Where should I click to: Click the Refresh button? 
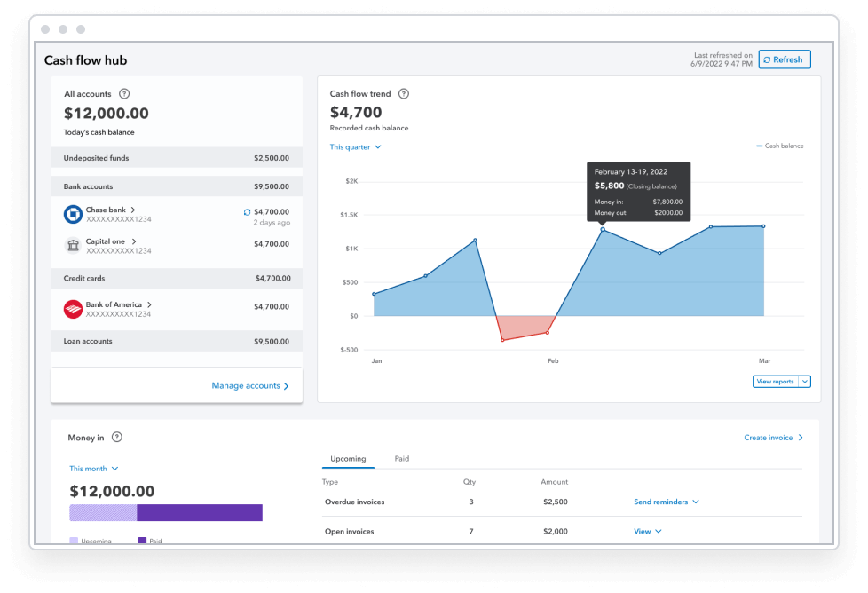[785, 59]
